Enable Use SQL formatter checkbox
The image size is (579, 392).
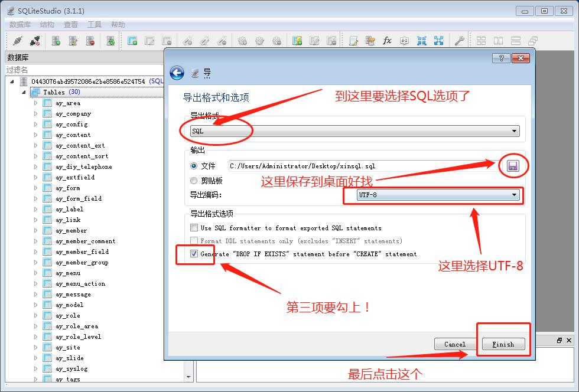pos(194,228)
